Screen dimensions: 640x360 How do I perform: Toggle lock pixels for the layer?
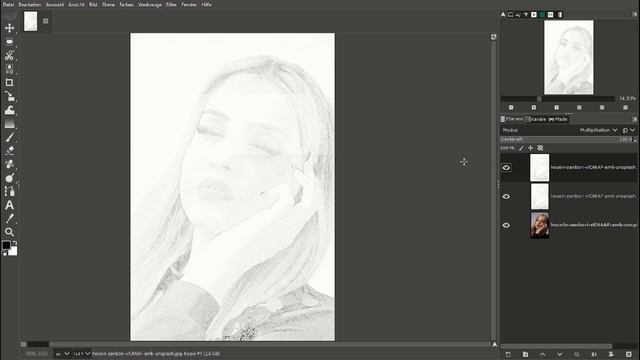pos(521,148)
